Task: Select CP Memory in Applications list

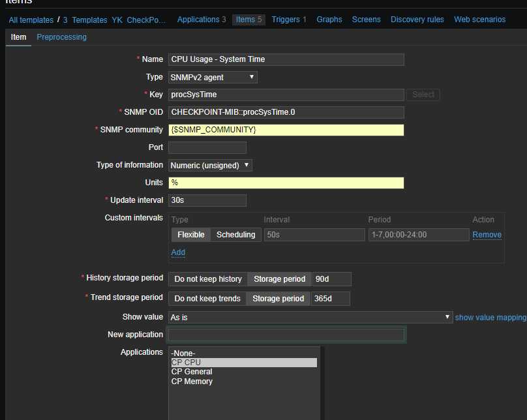Action: (192, 382)
